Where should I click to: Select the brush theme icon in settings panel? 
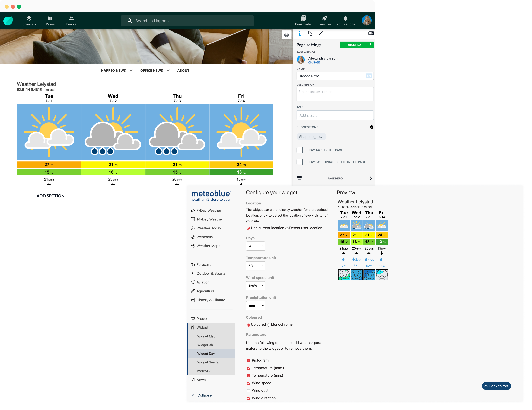coord(321,33)
